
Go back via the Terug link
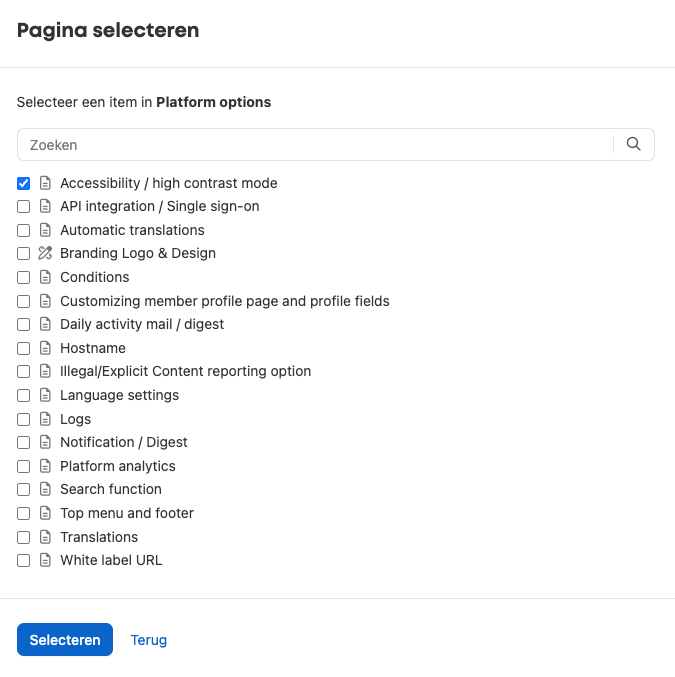click(149, 640)
